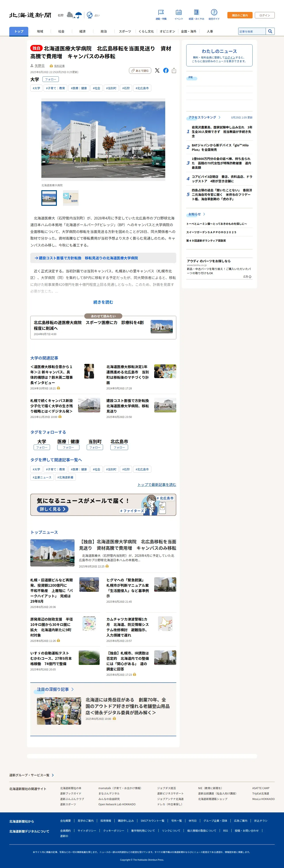The width and height of the screenshot is (284, 868).
Task: Click the search magnifier button
Action: tap(270, 31)
